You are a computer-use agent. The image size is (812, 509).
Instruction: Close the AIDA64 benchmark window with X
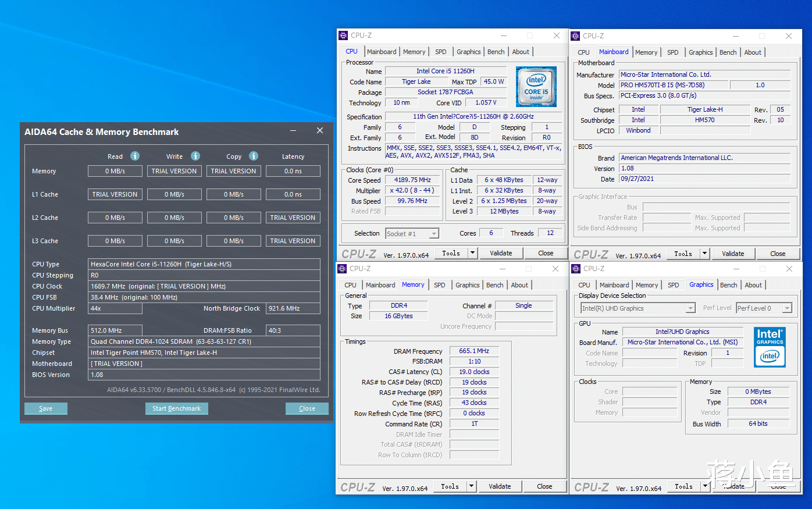pyautogui.click(x=320, y=131)
